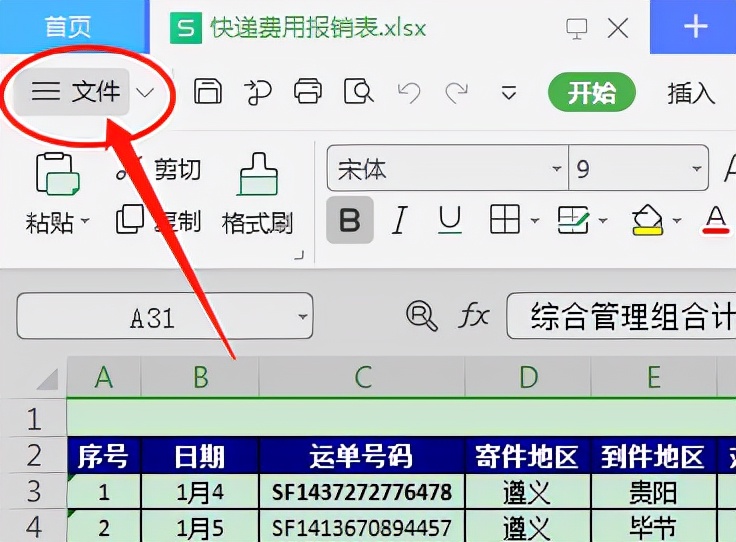Click the 日期 header cell
Image resolution: width=736 pixels, height=542 pixels.
[200, 455]
